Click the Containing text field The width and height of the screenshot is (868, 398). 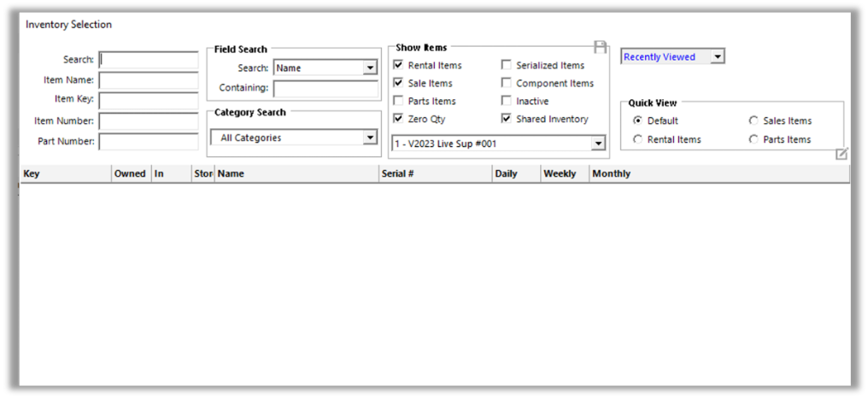tap(325, 88)
